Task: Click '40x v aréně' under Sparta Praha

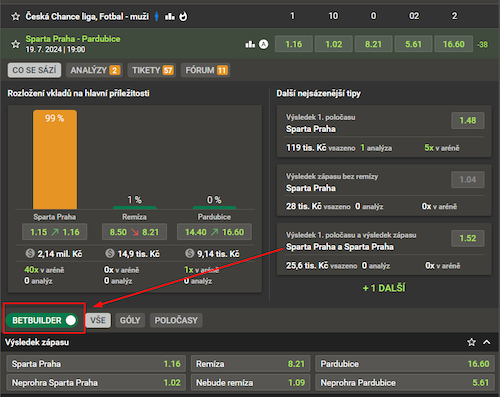Action: tap(44, 270)
